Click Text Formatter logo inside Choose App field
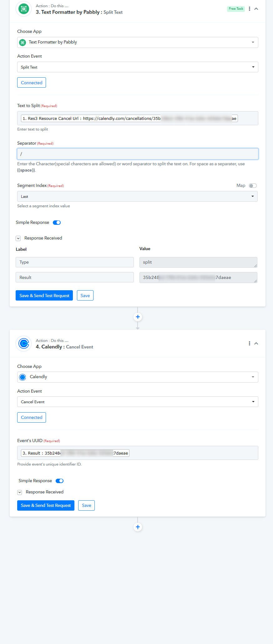 [23, 42]
